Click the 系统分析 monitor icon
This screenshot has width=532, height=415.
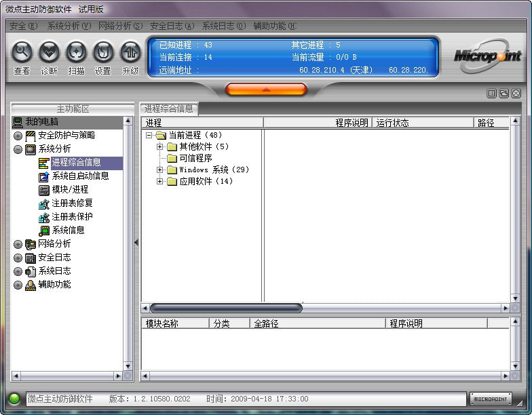coord(30,149)
